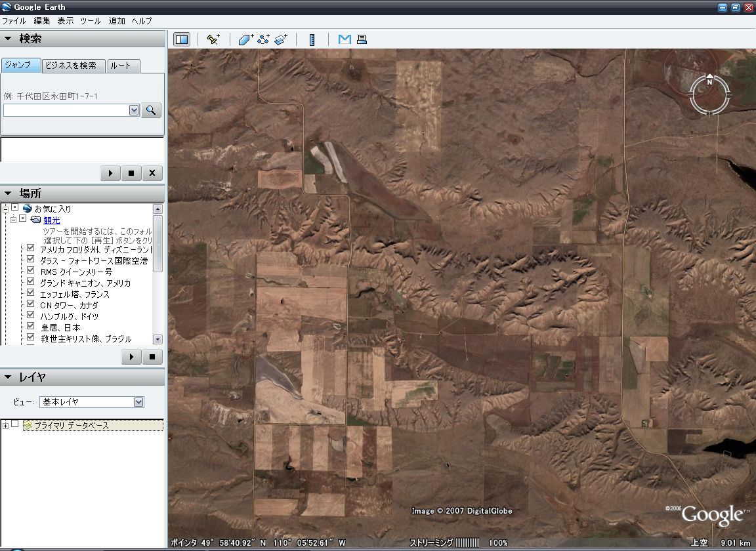Open the 表示 menu
756x551 pixels.
click(x=66, y=21)
